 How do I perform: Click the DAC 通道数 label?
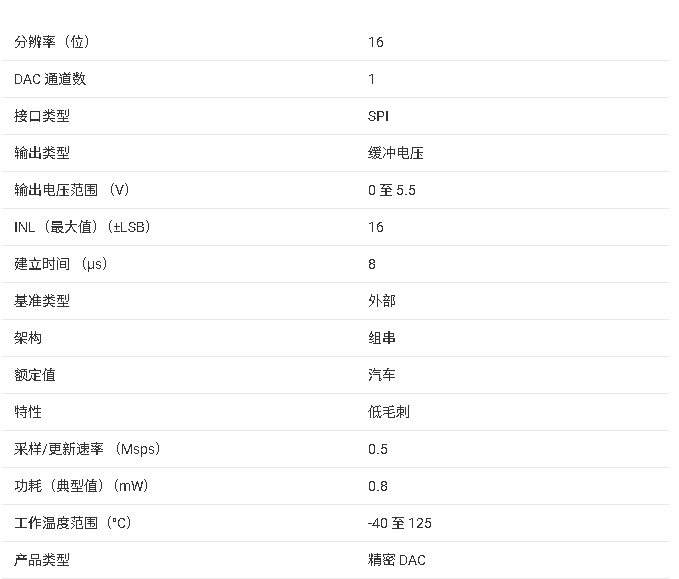click(x=50, y=79)
